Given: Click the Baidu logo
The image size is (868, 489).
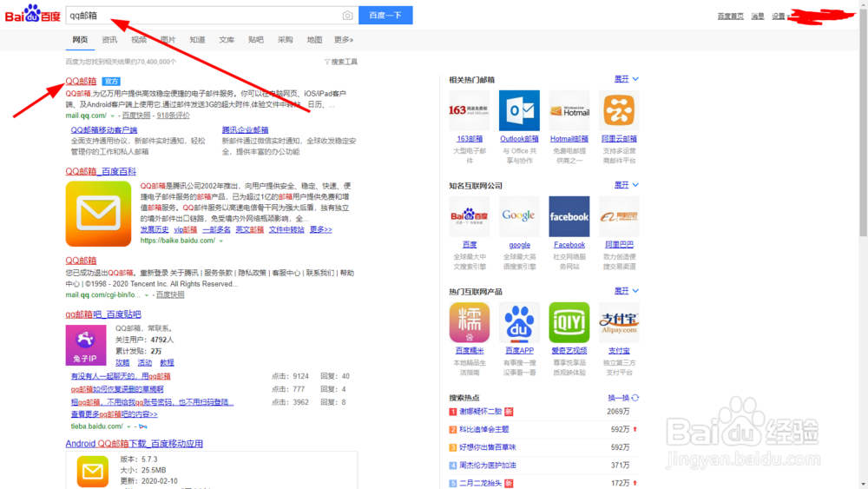Looking at the screenshot, I should coord(33,14).
